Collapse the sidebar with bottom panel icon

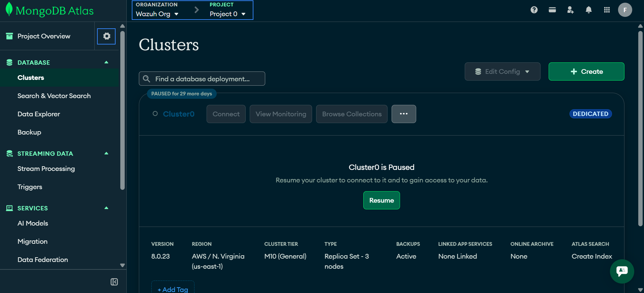point(114,282)
